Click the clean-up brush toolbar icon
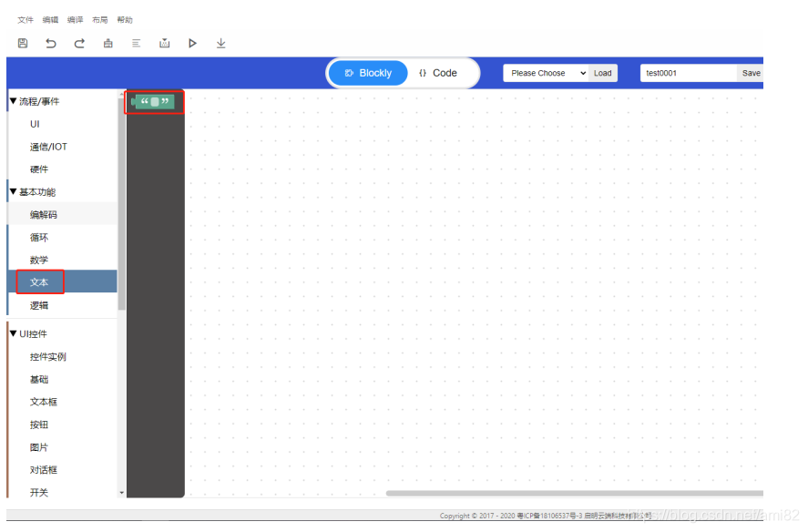This screenshot has width=808, height=532. point(107,44)
